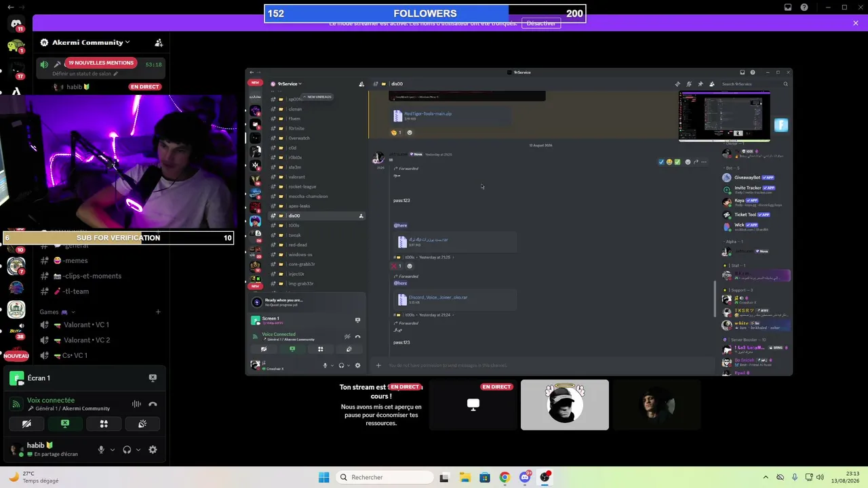Viewport: 868px width, 488px height.
Task: Stop streaming via icon next to Écran 1
Action: point(153,378)
